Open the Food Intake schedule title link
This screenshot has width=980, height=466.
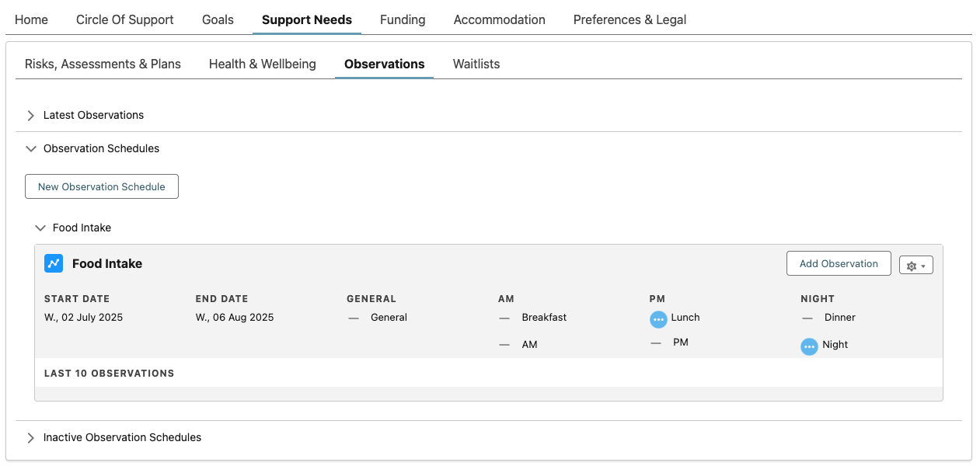pyautogui.click(x=107, y=263)
